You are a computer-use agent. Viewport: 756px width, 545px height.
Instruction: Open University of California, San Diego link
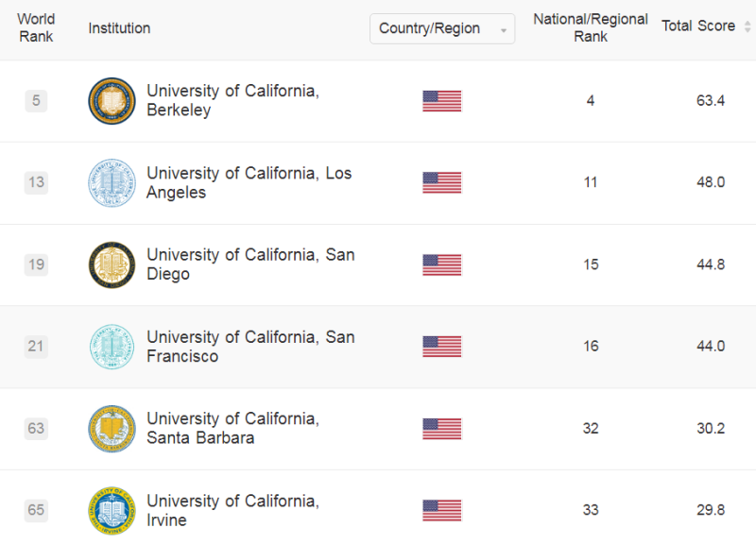(x=249, y=264)
